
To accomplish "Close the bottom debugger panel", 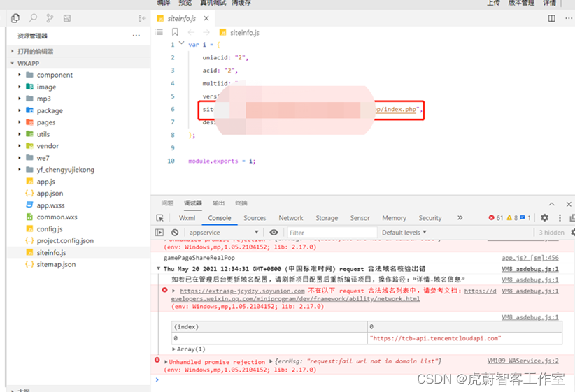I will [x=569, y=204].
